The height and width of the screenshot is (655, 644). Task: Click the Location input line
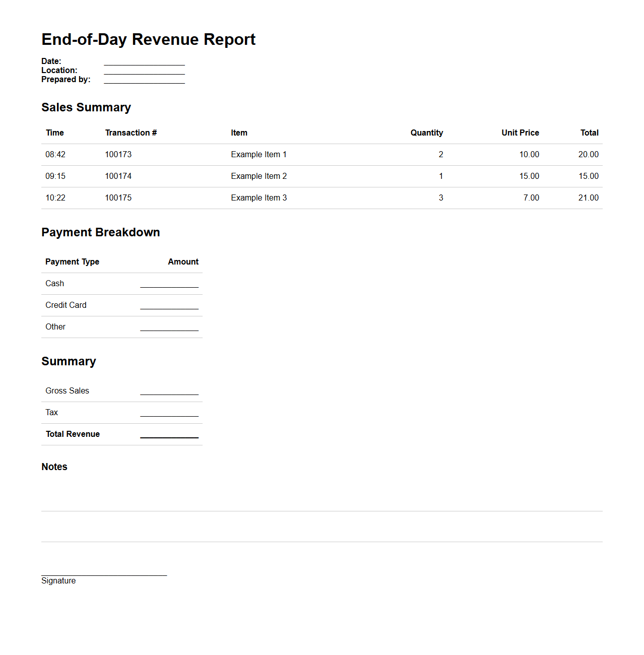[x=144, y=73]
